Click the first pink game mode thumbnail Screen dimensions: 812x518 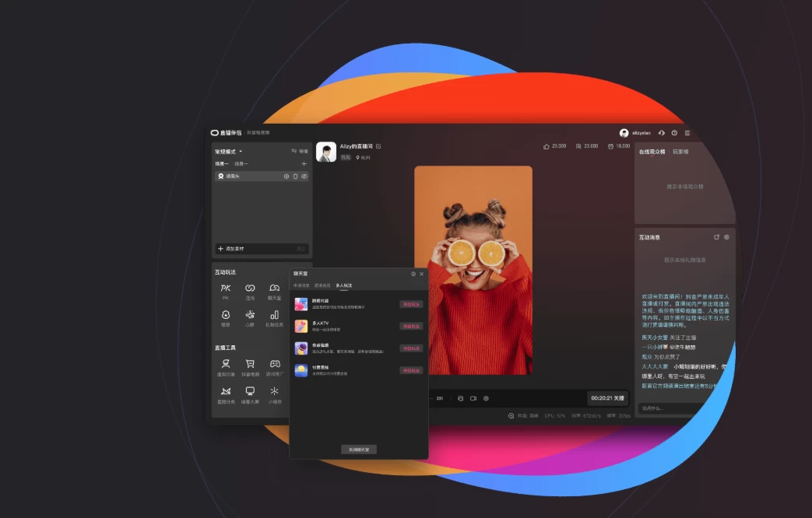tap(301, 304)
